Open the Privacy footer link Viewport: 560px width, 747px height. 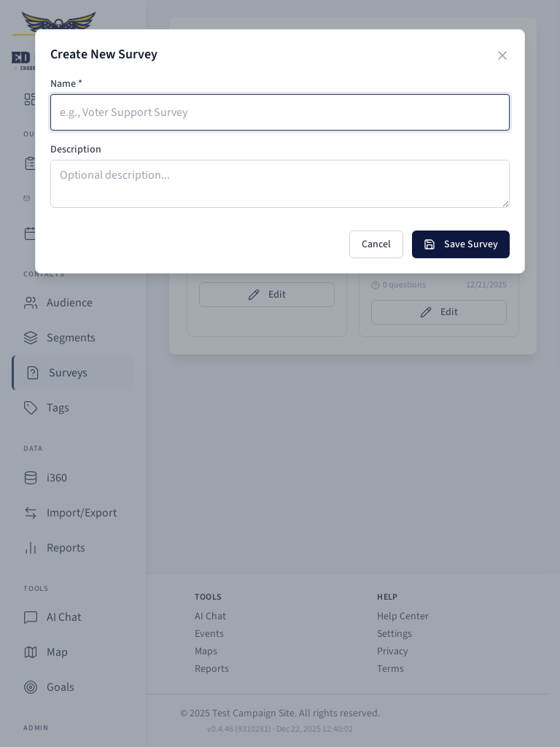[392, 651]
